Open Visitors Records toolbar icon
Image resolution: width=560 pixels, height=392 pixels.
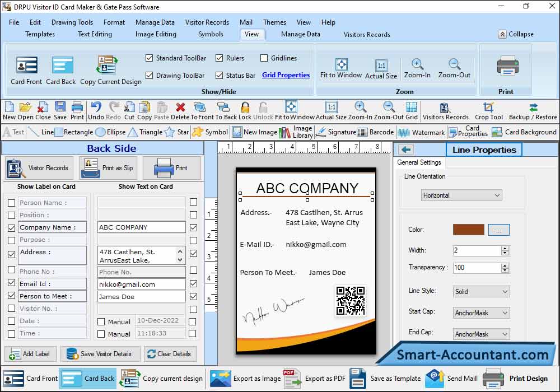point(445,108)
